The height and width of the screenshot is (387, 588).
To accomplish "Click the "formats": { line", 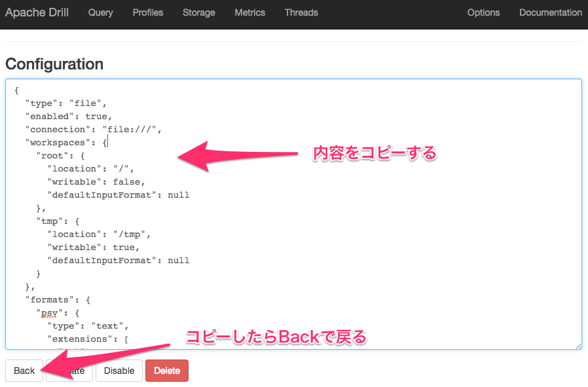I will click(58, 300).
